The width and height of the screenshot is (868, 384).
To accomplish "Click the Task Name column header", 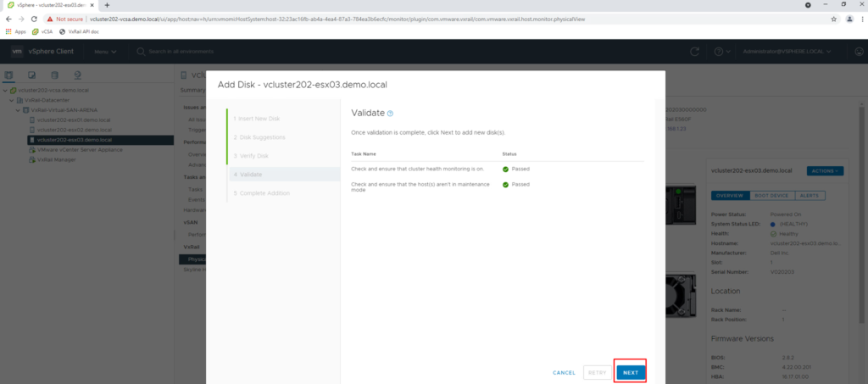I will pos(364,153).
